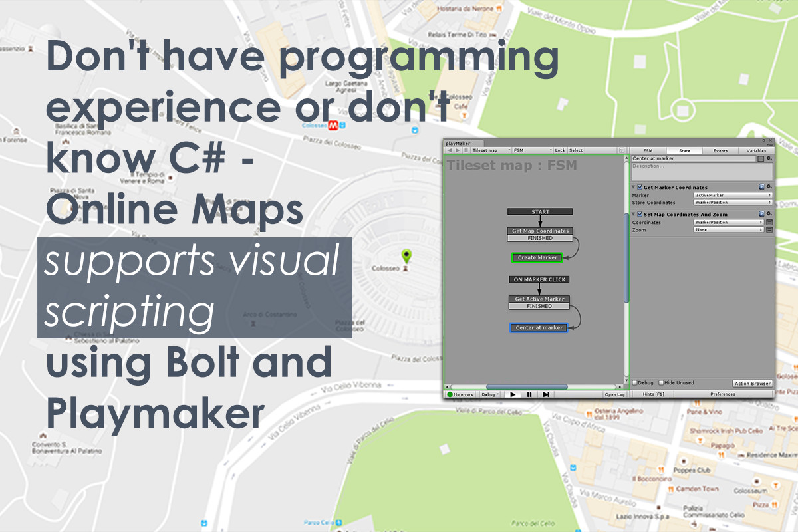
Task: Toggle variable mode button for Coordinates field
Action: click(769, 222)
